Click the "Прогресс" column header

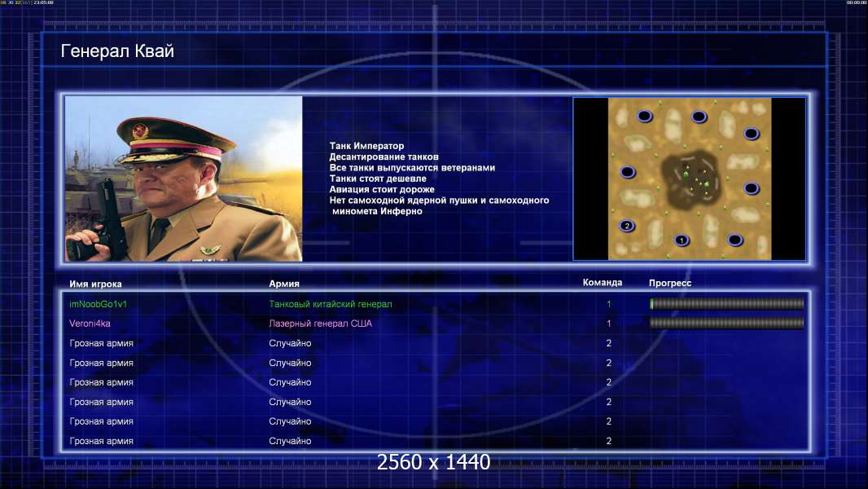click(x=670, y=283)
